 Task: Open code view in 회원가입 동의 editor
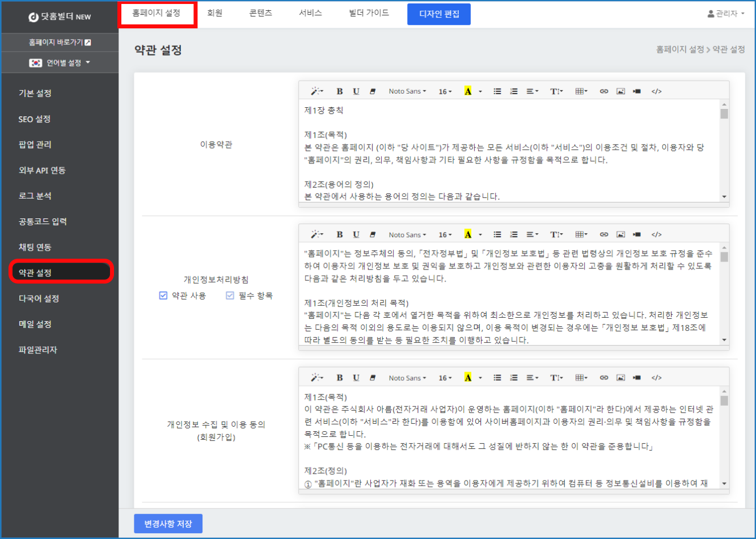pos(656,378)
